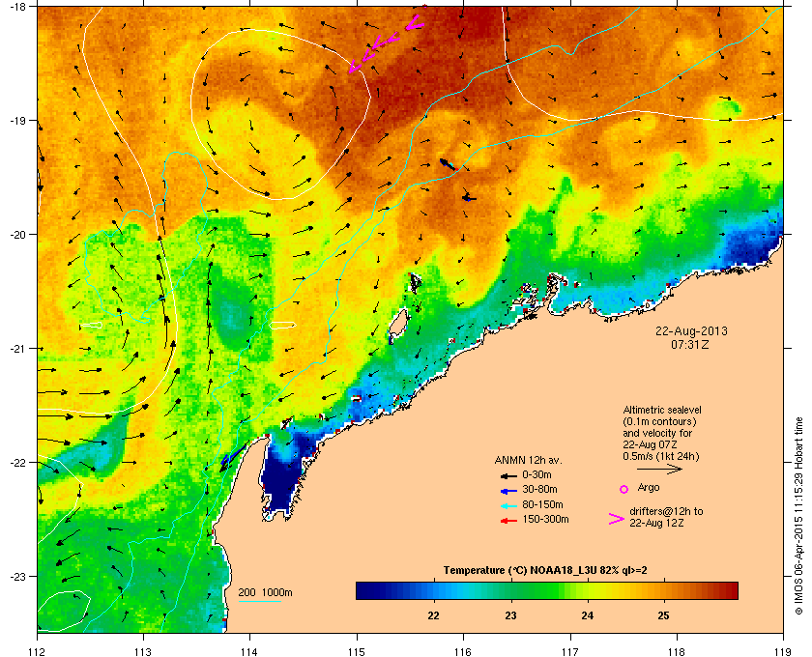Click the red 150-300m legend arrow
This screenshot has width=812, height=657.
pyautogui.click(x=508, y=521)
